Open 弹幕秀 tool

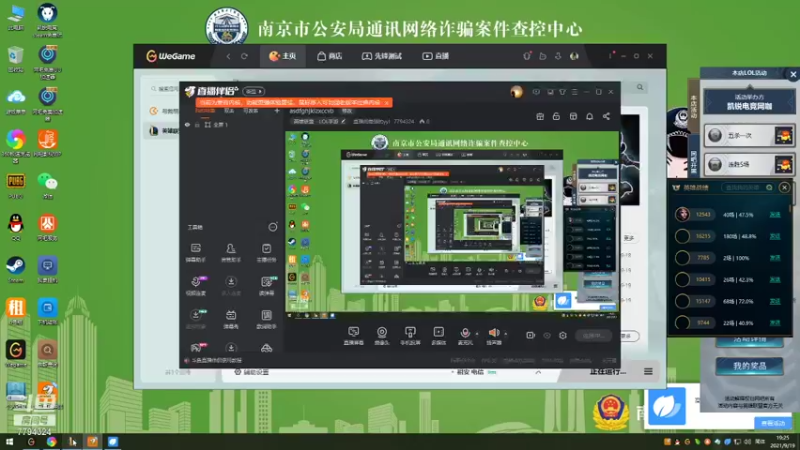coord(231,319)
